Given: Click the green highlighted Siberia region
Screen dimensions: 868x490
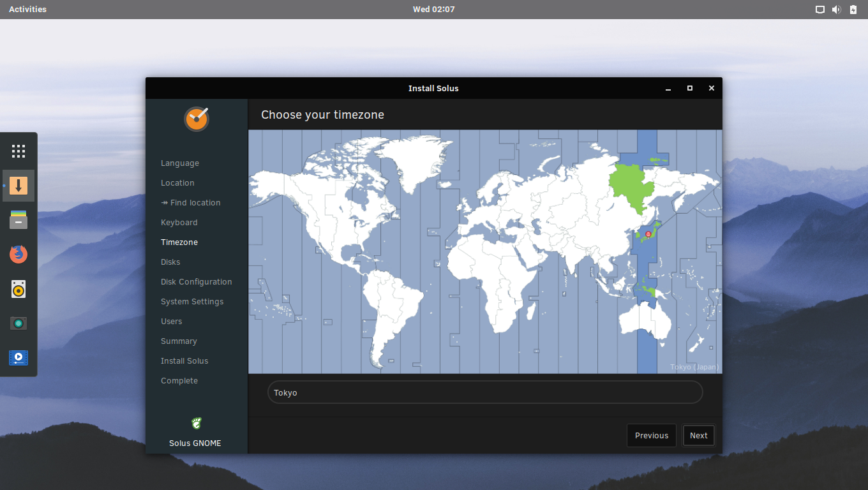Looking at the screenshot, I should tap(632, 186).
